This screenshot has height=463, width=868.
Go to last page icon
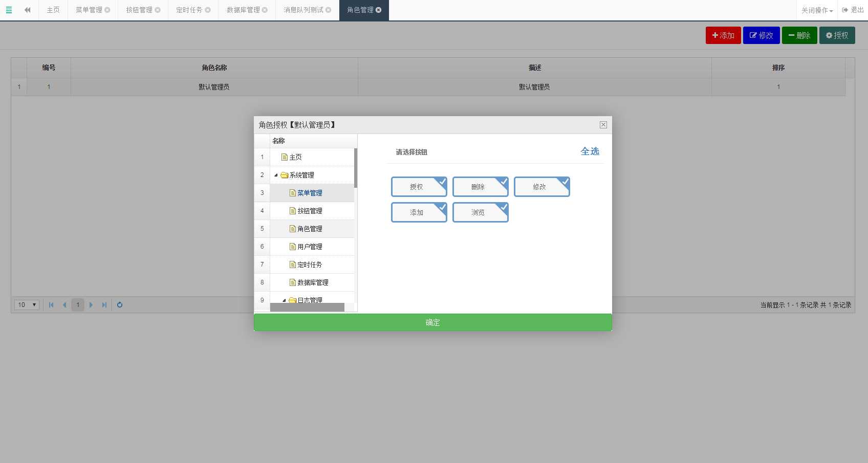click(x=104, y=305)
